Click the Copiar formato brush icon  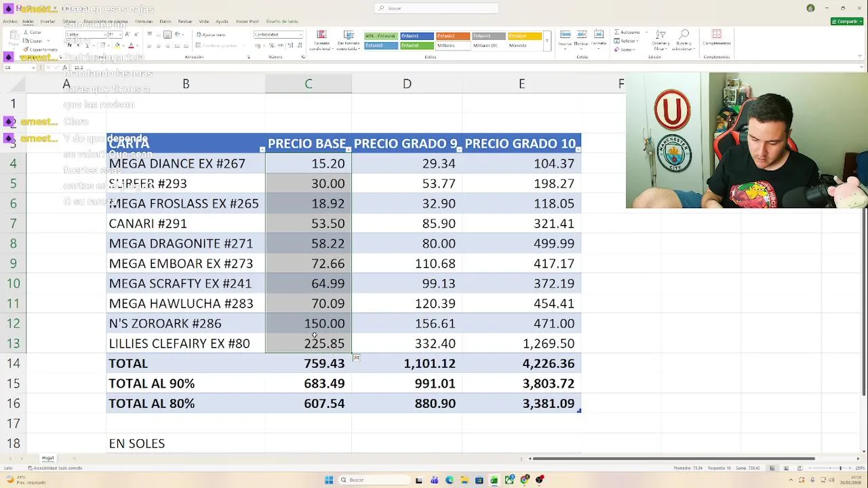(x=27, y=49)
